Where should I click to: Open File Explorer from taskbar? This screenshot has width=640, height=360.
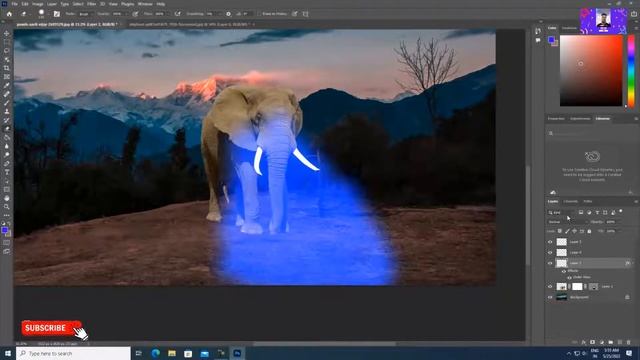pos(172,353)
